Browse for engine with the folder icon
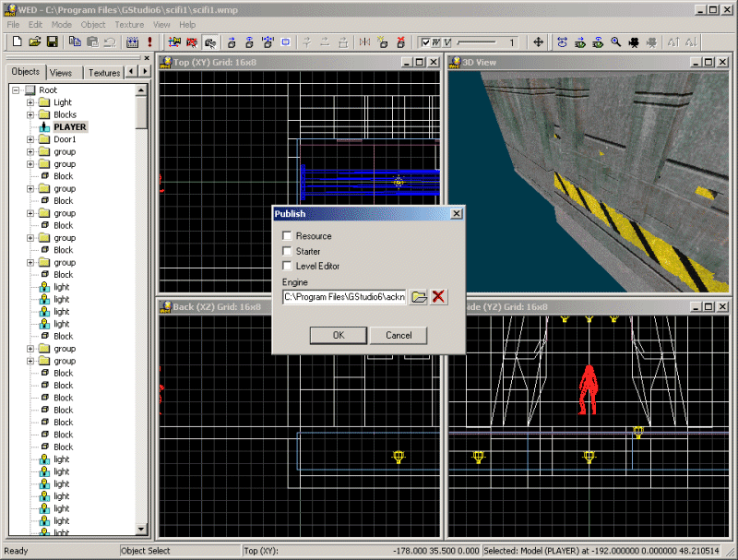This screenshot has height=560, width=738. click(419, 297)
